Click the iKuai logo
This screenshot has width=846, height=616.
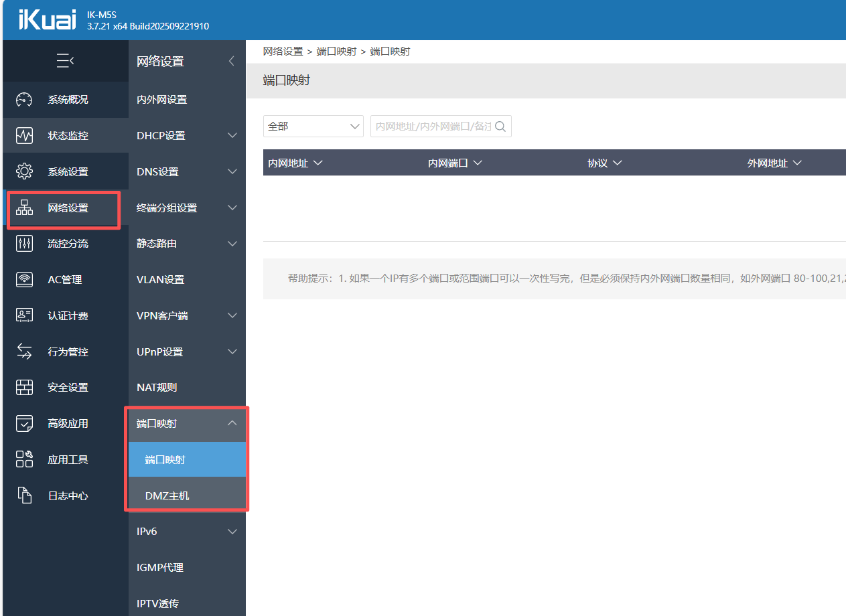47,20
